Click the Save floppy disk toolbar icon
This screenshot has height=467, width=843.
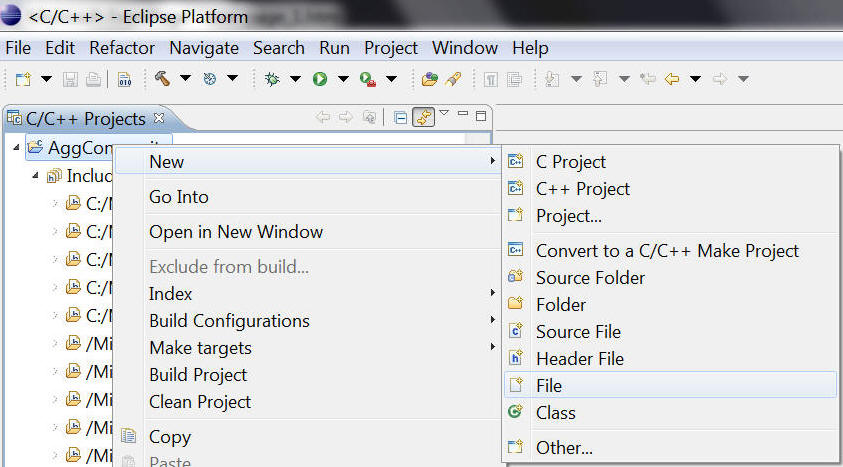70,80
